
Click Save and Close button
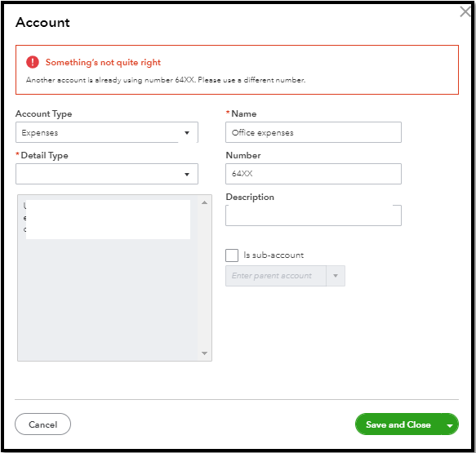398,424
